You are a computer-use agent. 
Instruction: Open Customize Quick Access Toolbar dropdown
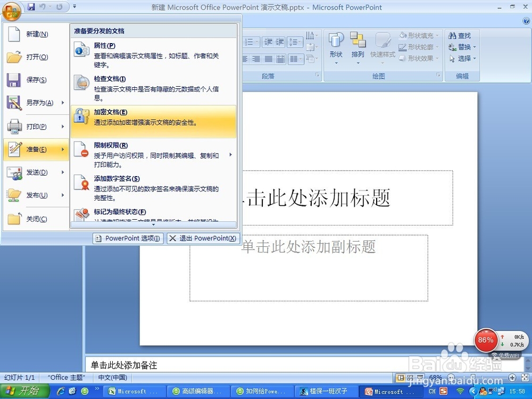click(x=74, y=6)
